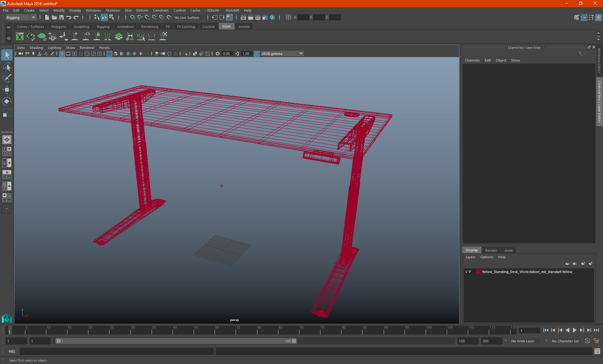
Task: Drag the timeline playhead marker
Action: click(x=9, y=330)
